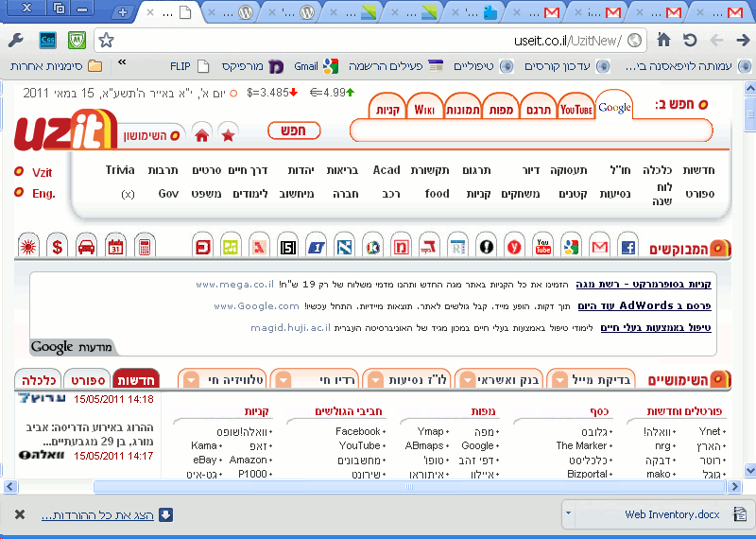Open the red Ynet 'y' shortcut icon
The height and width of the screenshot is (539, 756).
point(514,247)
